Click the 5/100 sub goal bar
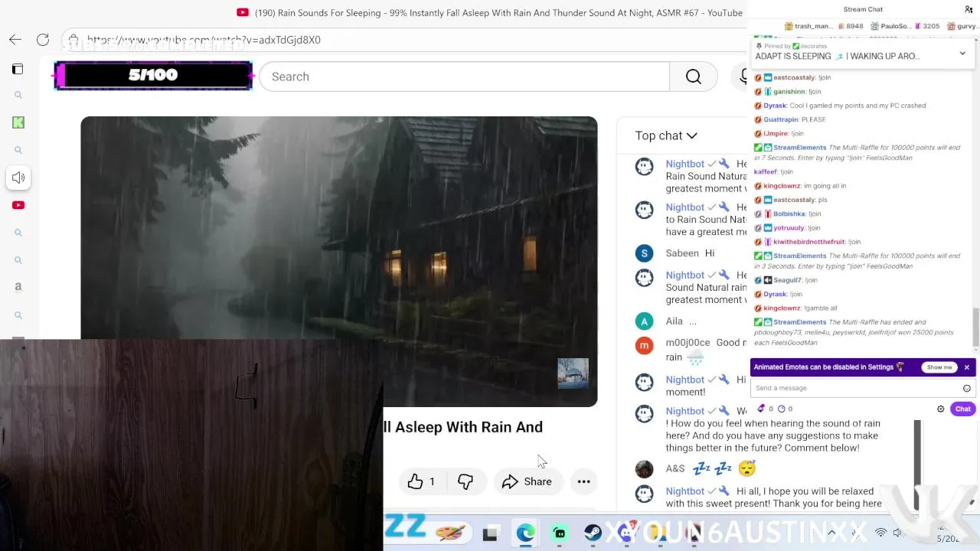Screen dimensions: 980x551 [153, 75]
